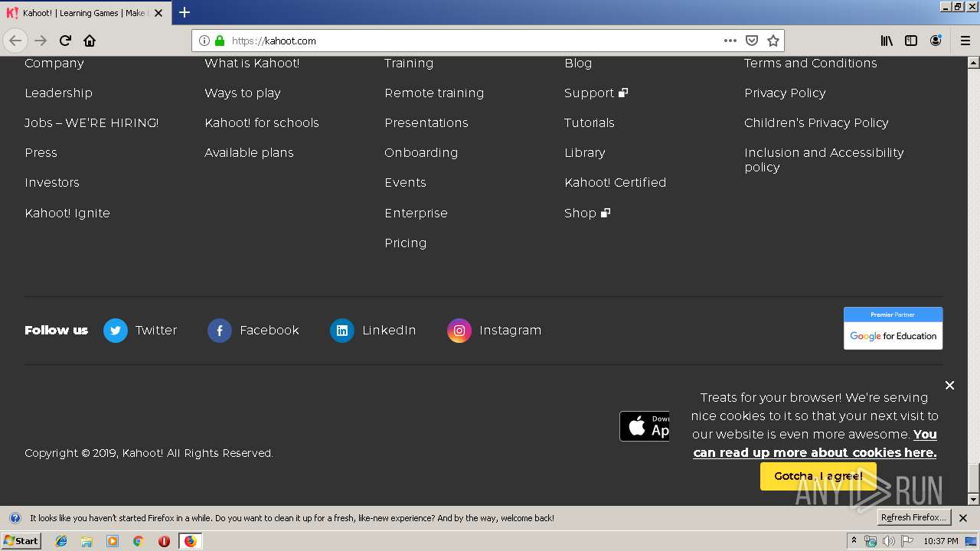
Task: Open the Privacy Policy link
Action: click(x=785, y=93)
